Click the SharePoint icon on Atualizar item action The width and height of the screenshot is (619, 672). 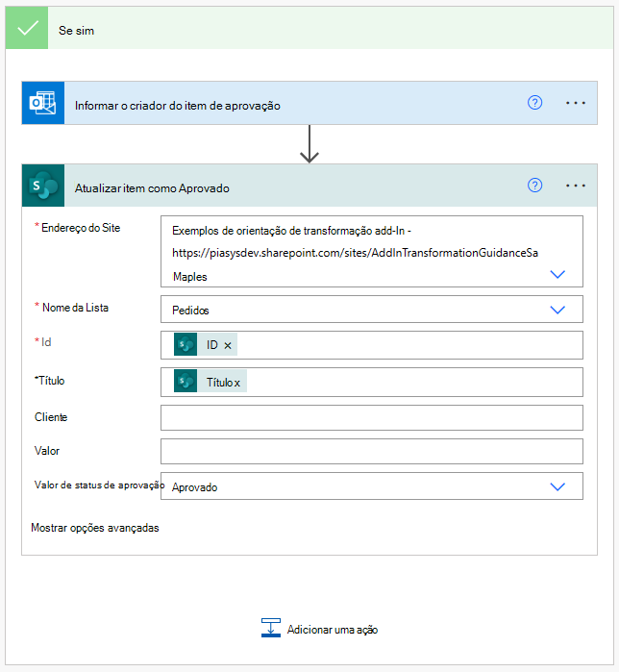(x=43, y=186)
